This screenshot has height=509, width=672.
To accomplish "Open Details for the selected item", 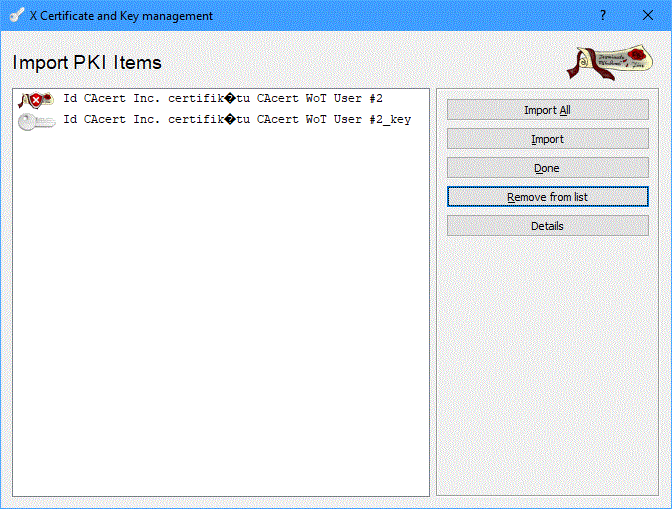I will pos(547,226).
